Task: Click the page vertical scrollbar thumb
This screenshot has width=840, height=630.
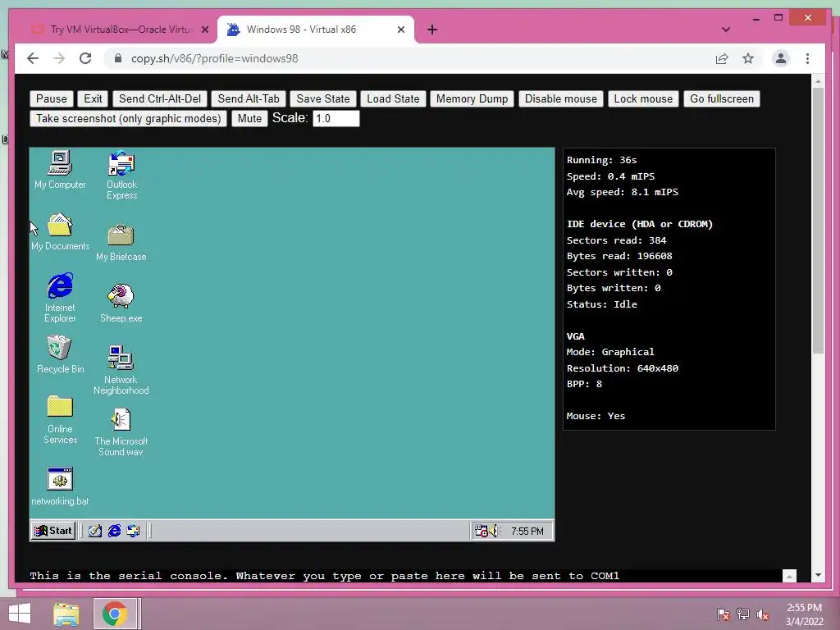Action: click(818, 220)
